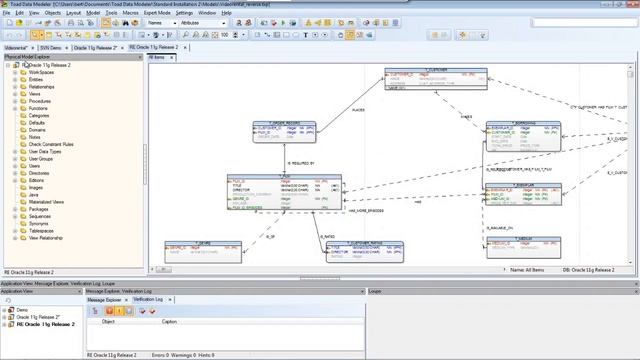Expand the Entities folder node
640x360 pixels.
point(15,80)
